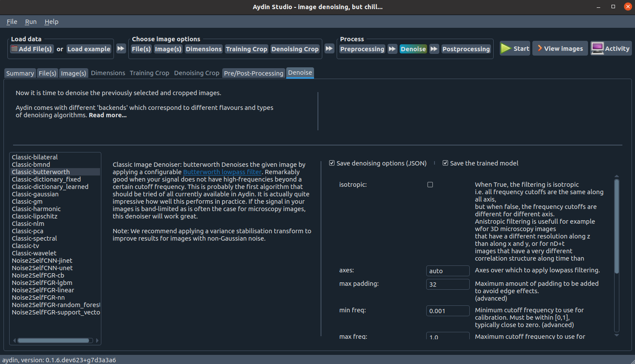Viewport: 635px width, 364px height.
Task: Select Classic-bilateral in the denoiser list
Action: (55, 157)
